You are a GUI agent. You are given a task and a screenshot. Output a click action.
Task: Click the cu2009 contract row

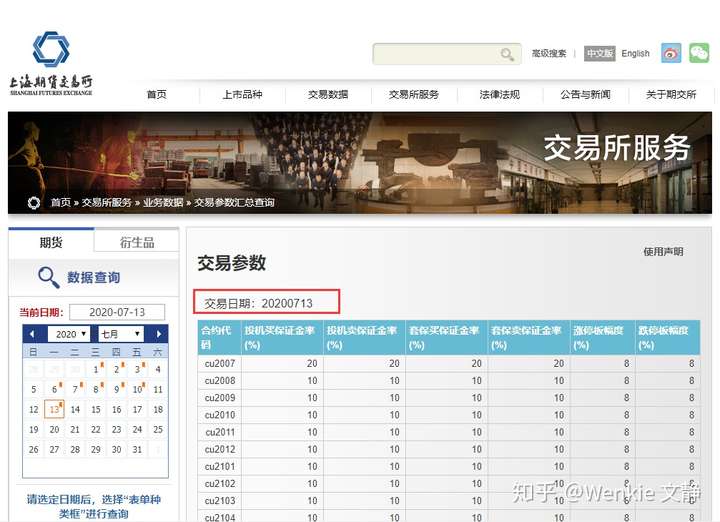[449, 398]
